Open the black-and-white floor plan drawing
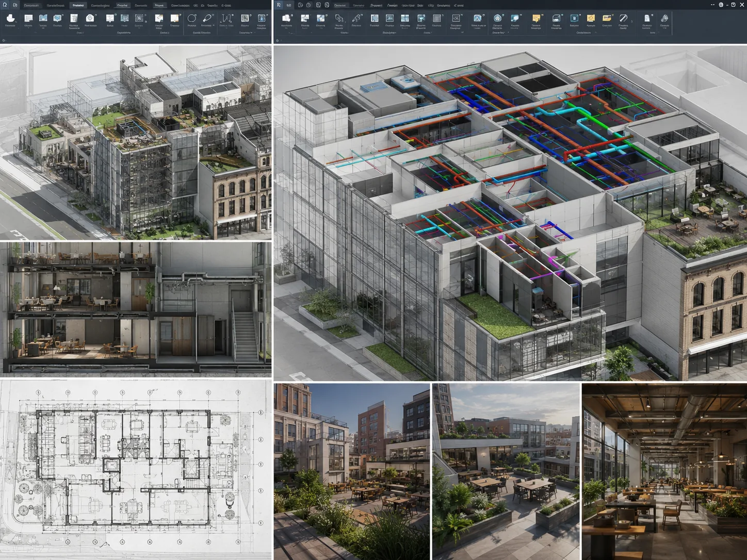747x560 pixels. [136, 470]
